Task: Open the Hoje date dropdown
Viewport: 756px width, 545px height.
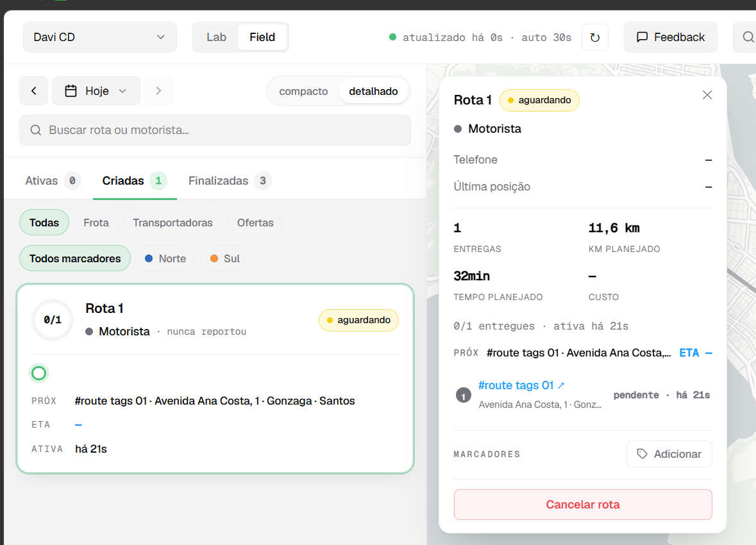Action: click(x=96, y=90)
